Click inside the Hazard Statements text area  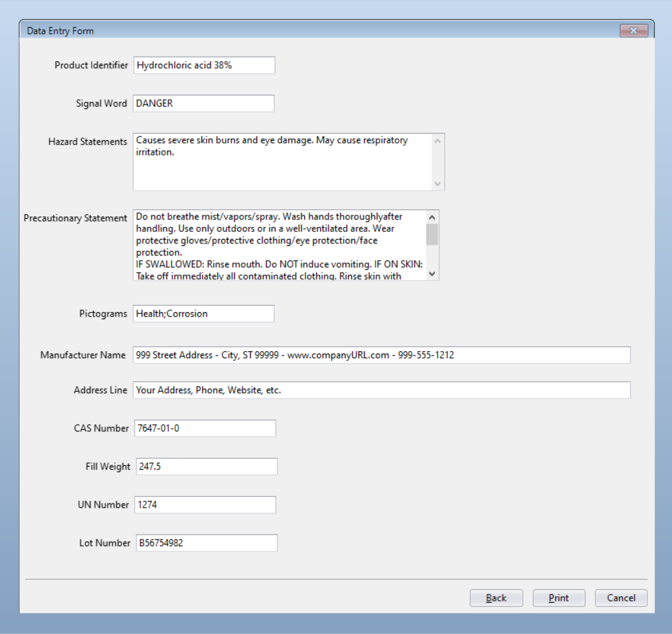click(281, 162)
